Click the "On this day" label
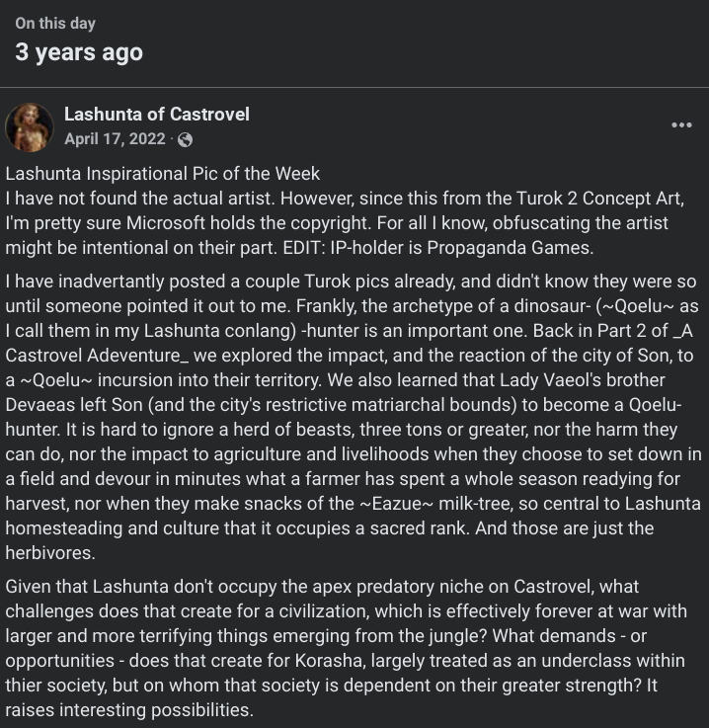The width and height of the screenshot is (709, 728). point(55,24)
